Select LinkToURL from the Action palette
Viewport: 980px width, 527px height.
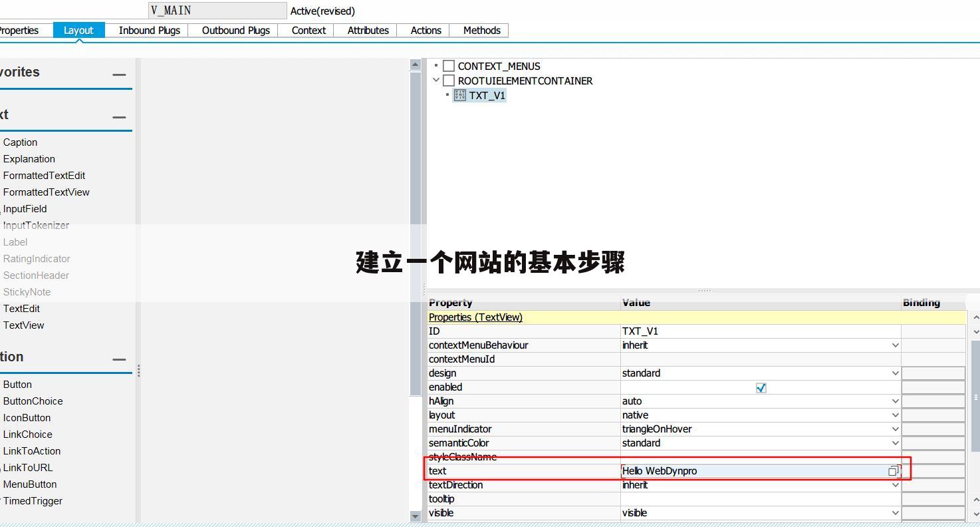coord(29,467)
